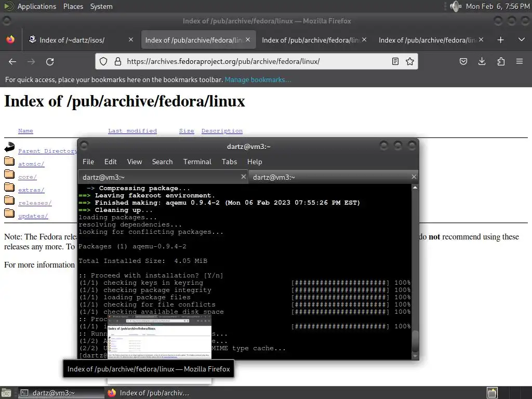
Task: Sort by Size column link
Action: click(187, 130)
